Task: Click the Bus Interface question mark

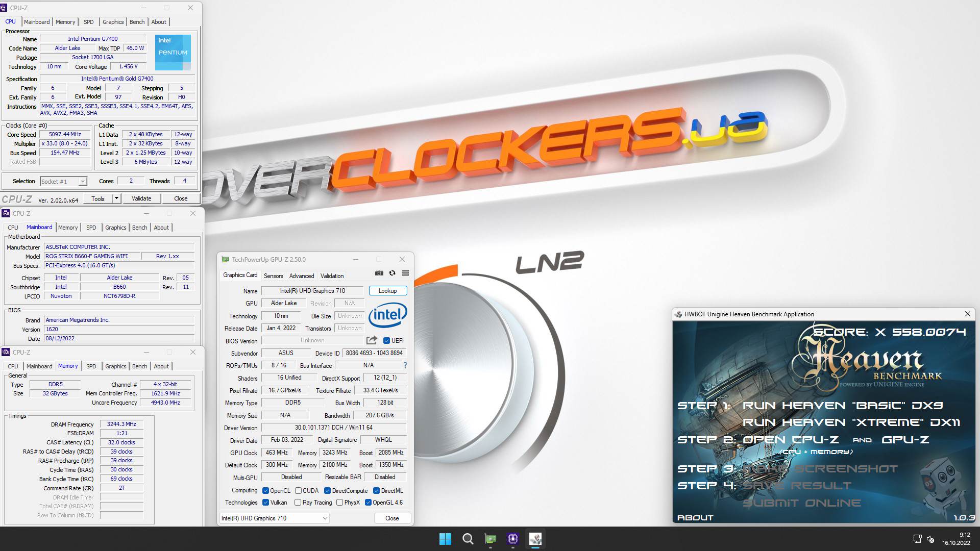Action: pyautogui.click(x=405, y=365)
